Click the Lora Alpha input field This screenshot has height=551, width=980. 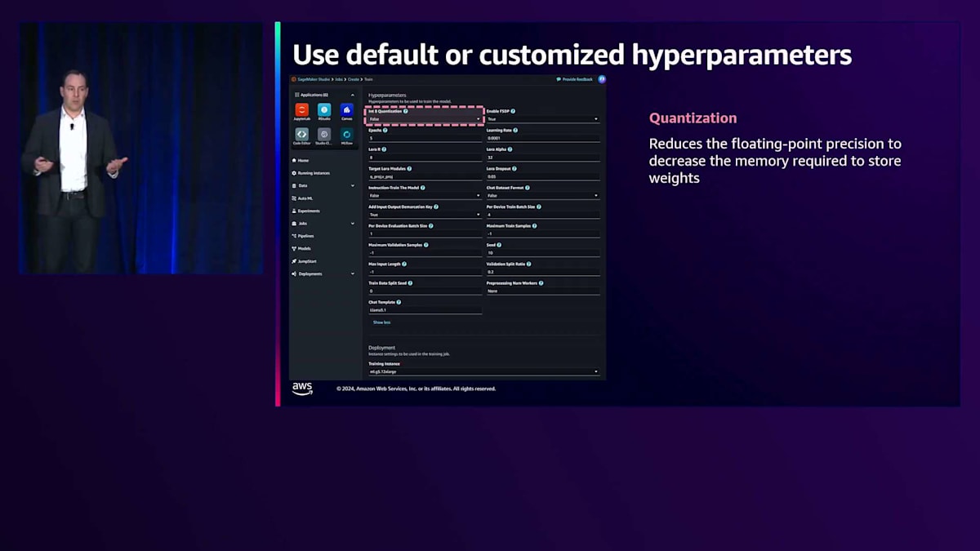543,158
